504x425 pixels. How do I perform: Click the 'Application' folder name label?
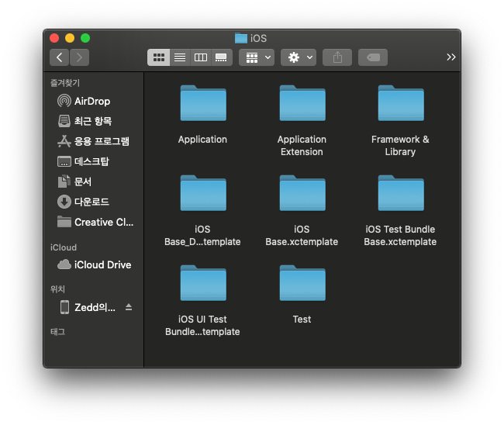pos(202,140)
